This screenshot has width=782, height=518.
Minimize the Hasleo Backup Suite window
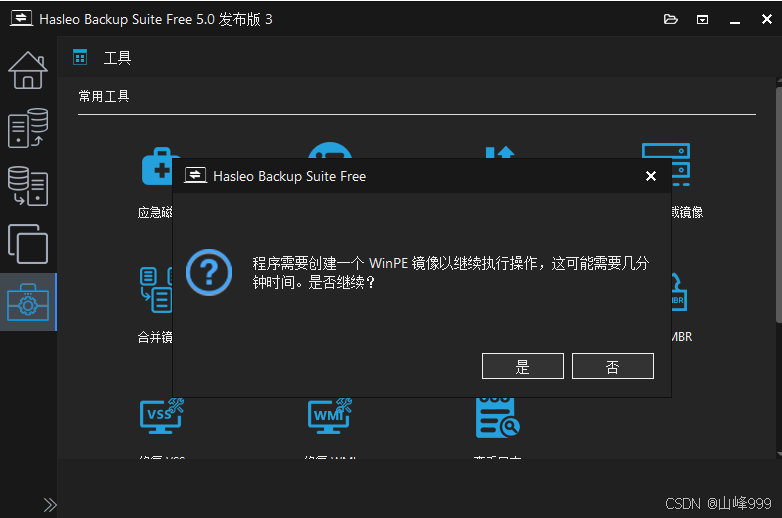735,20
